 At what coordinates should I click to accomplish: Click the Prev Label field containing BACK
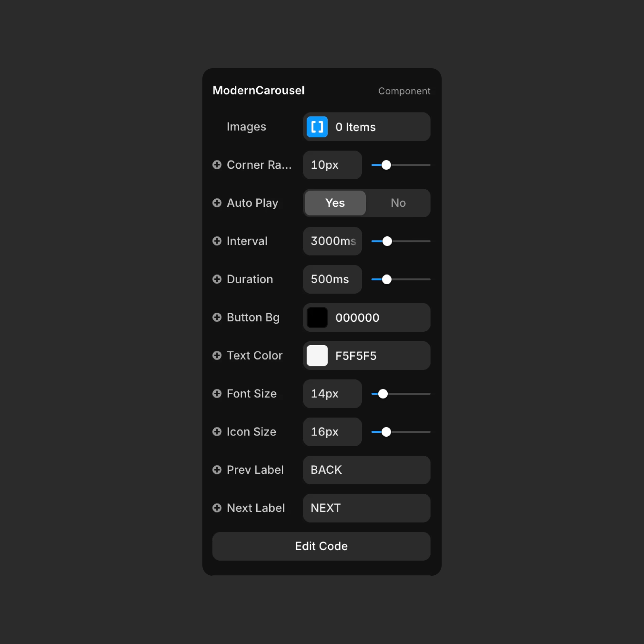367,470
